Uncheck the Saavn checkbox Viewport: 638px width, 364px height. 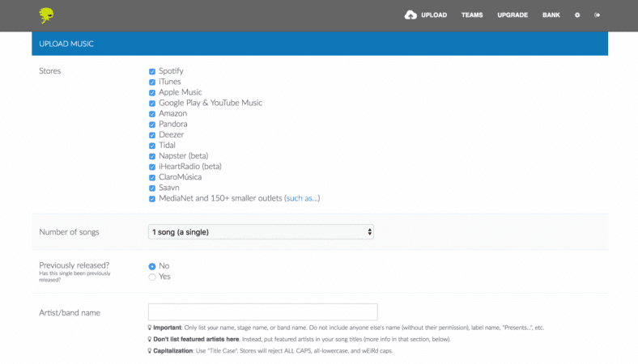pos(152,188)
